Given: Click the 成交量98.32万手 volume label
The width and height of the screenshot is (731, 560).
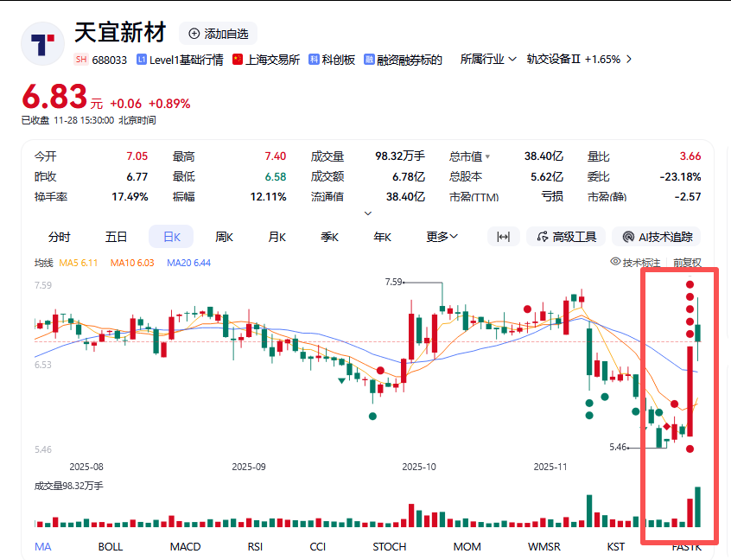Looking at the screenshot, I should (x=69, y=486).
